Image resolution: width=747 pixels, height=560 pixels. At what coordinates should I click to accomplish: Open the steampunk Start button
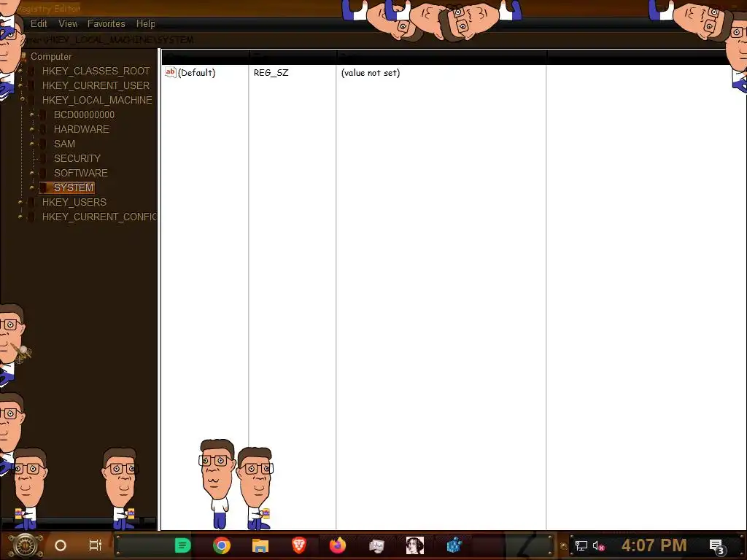[26, 545]
